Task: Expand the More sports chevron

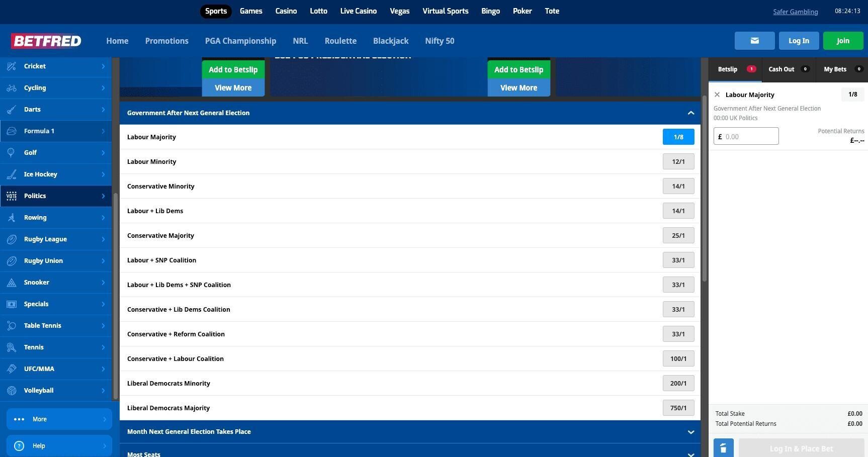Action: coord(105,419)
